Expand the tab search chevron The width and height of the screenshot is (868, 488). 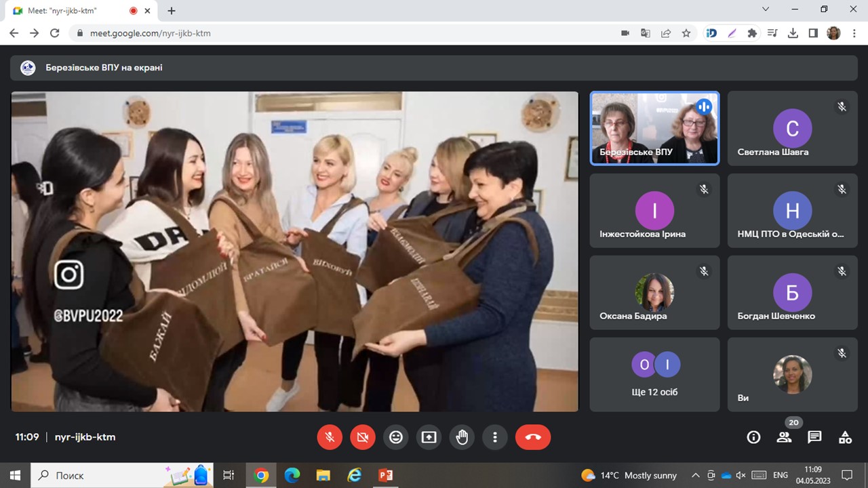(766, 9)
